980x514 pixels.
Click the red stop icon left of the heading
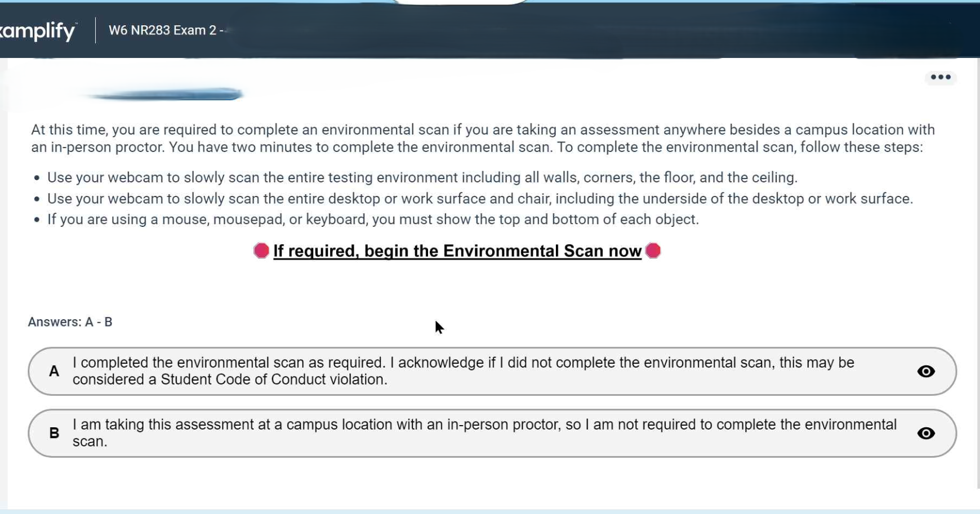click(x=261, y=251)
